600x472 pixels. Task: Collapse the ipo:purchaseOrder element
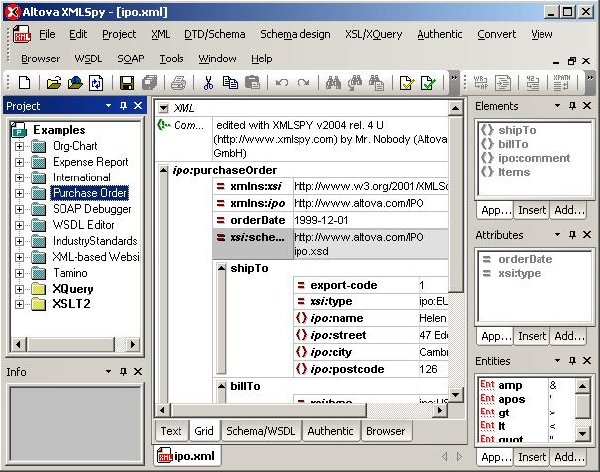point(163,170)
